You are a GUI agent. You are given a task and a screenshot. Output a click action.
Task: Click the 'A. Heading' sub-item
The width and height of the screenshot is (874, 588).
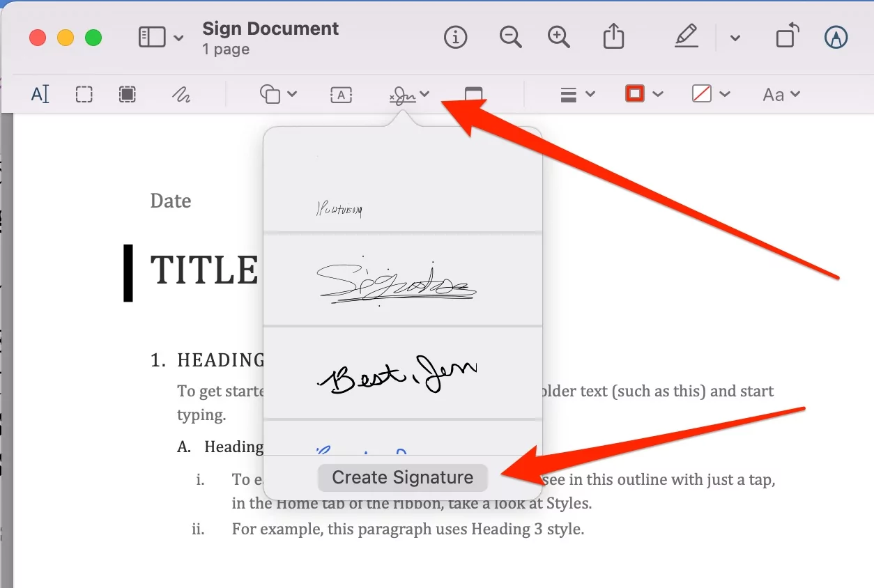(x=220, y=447)
